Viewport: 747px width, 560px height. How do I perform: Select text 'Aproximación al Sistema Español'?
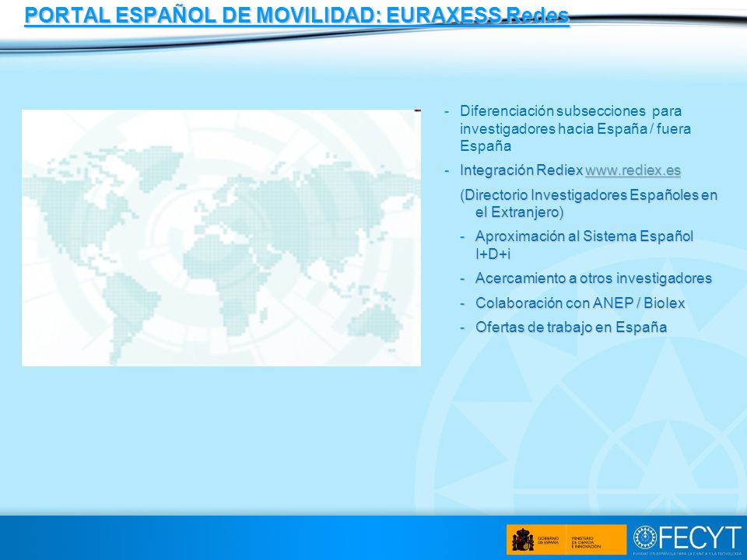tap(584, 236)
